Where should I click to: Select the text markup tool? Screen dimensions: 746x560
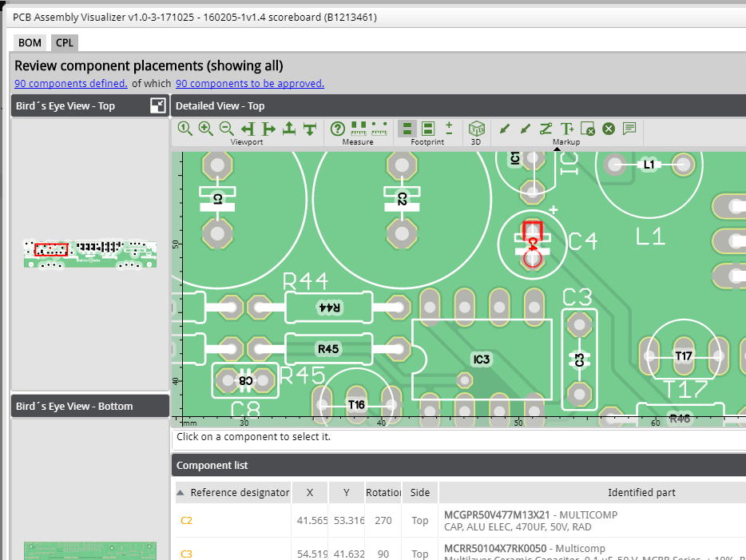(565, 128)
